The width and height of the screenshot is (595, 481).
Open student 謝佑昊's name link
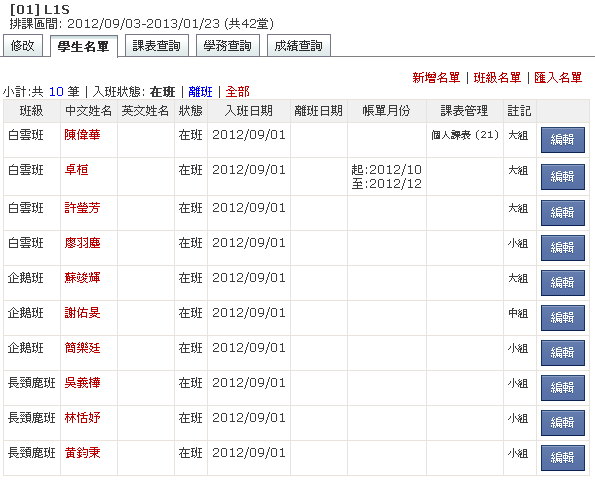coord(82,313)
